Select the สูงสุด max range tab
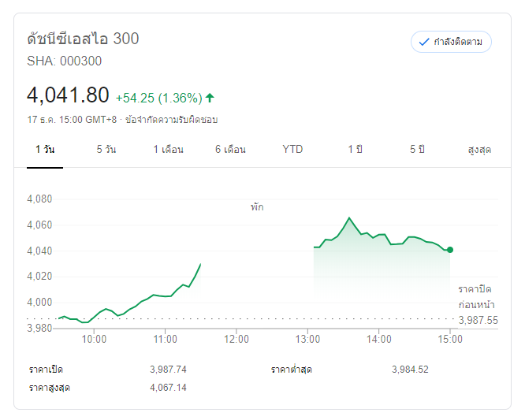The width and height of the screenshot is (525, 420). point(479,149)
